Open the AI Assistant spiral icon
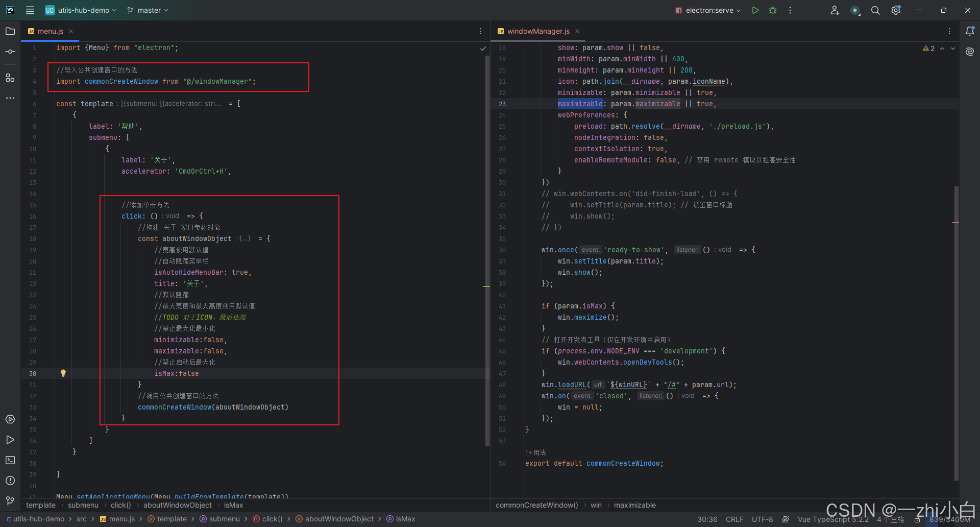 (x=970, y=52)
